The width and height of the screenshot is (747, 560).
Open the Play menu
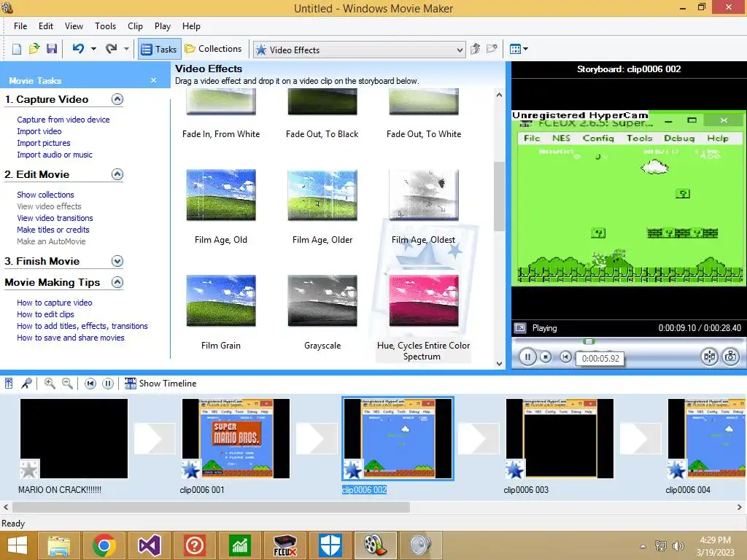[x=163, y=26]
